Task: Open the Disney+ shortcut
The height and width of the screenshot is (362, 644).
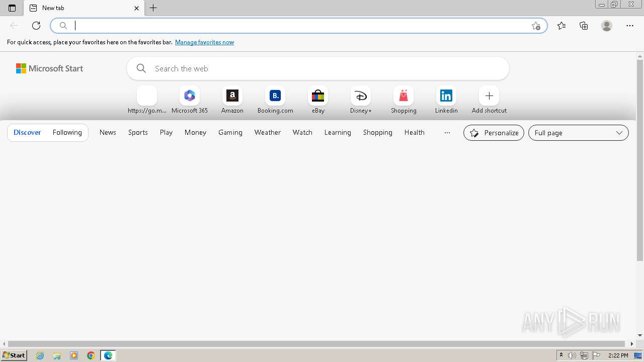Action: point(361,100)
